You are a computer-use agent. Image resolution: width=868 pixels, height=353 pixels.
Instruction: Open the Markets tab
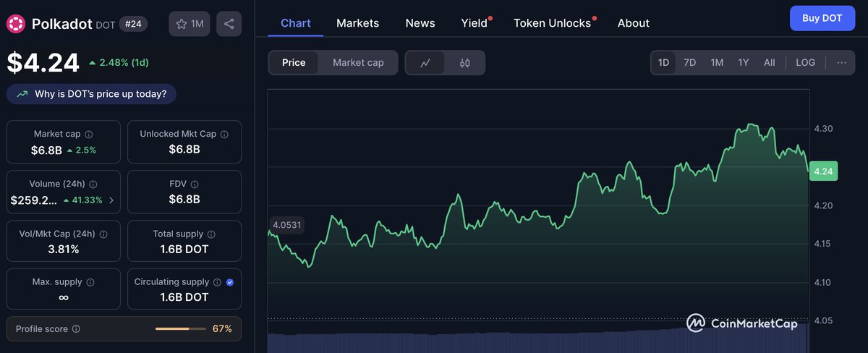tap(357, 23)
